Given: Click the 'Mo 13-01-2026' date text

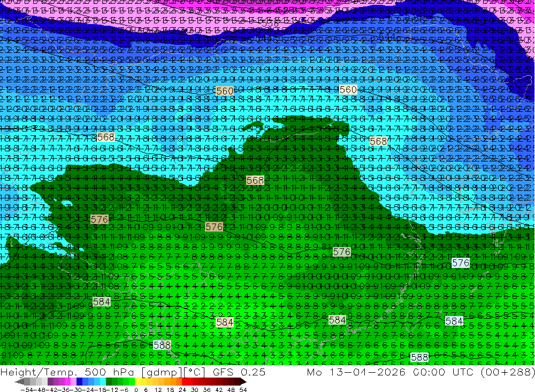Looking at the screenshot, I should pos(356,372).
